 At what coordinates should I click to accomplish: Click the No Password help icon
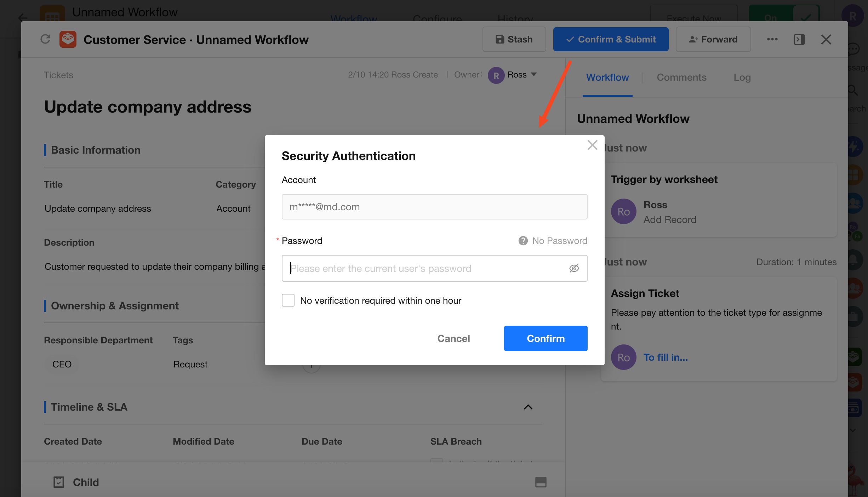(x=523, y=241)
